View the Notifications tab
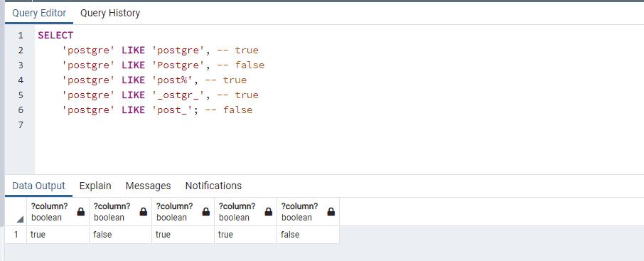This screenshot has width=644, height=261. 213,186
